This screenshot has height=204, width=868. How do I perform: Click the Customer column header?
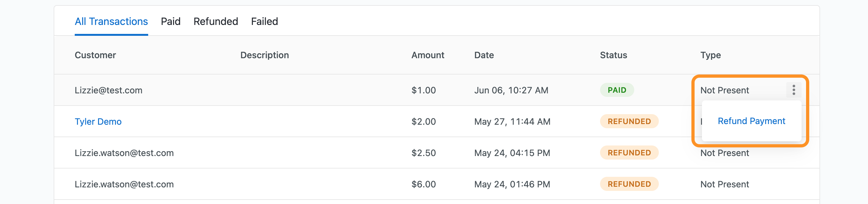pyautogui.click(x=95, y=55)
